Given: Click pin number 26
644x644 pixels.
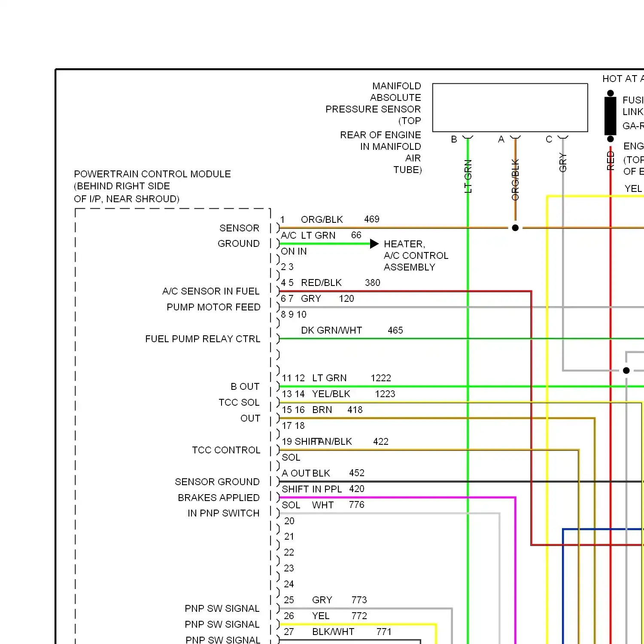Looking at the screenshot, I should click(289, 616).
